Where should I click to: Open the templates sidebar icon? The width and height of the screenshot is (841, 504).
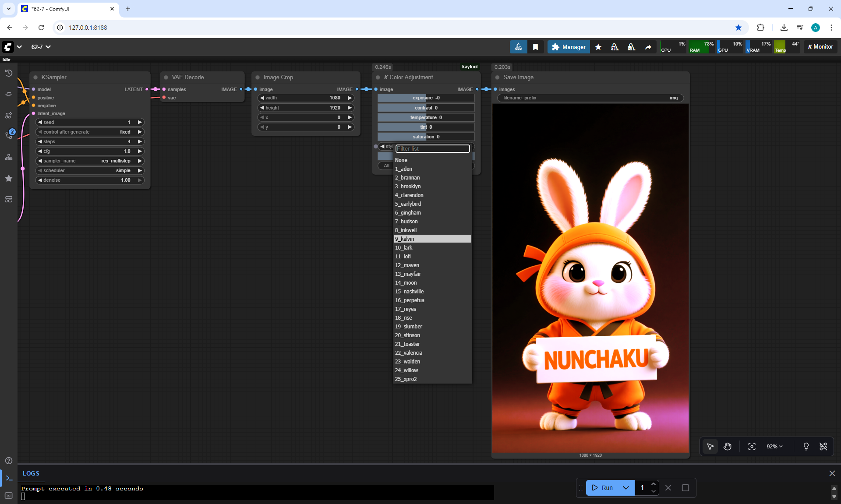coord(9,199)
